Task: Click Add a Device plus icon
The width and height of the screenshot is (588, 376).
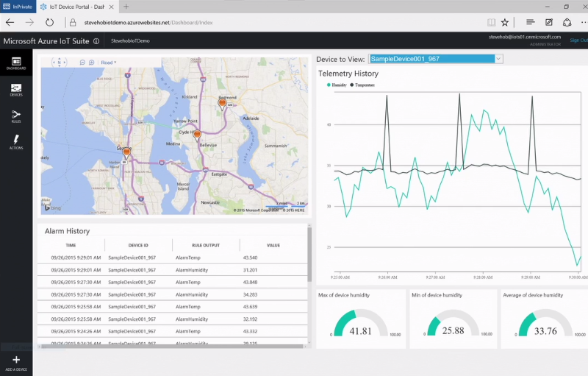Action: click(x=15, y=361)
